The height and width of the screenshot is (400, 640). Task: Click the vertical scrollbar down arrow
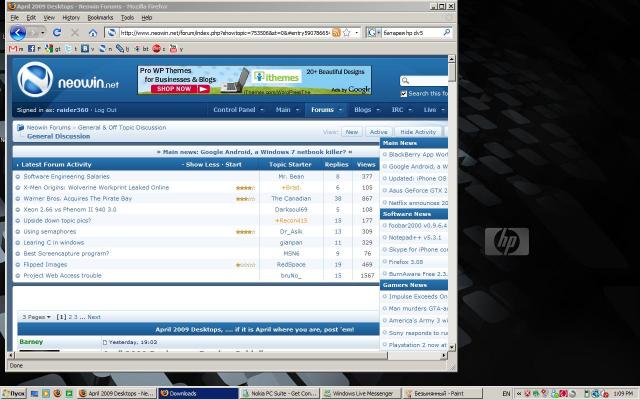(x=452, y=347)
